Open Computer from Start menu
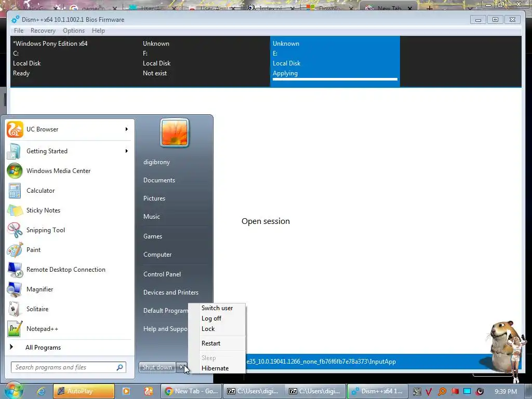The image size is (532, 399). coord(157,255)
